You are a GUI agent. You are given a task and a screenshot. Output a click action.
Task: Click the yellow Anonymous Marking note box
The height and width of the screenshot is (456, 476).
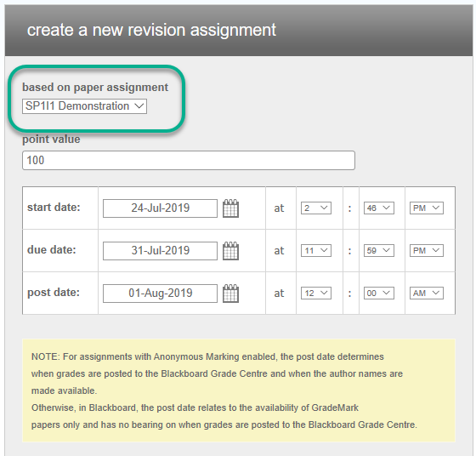click(239, 390)
